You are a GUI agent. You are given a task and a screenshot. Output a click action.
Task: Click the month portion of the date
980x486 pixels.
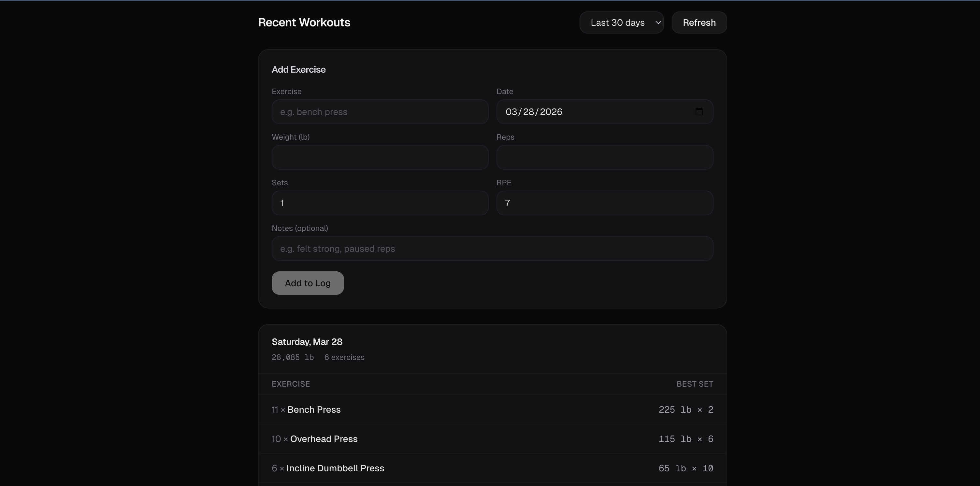point(511,112)
